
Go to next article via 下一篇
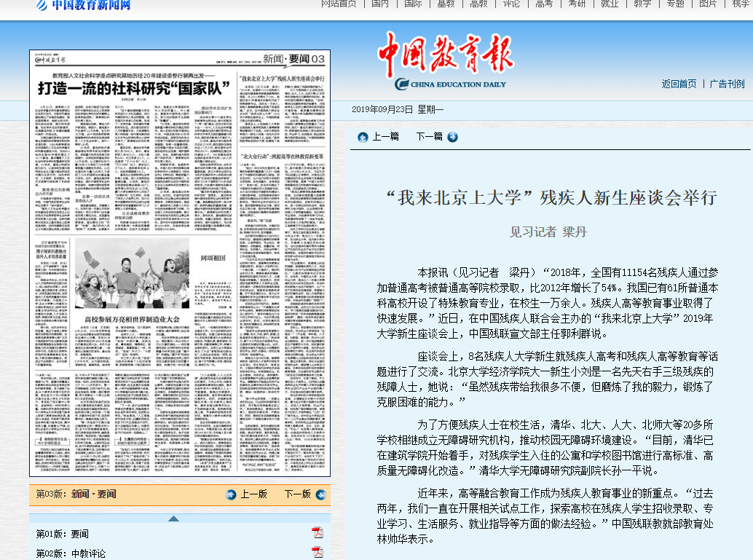pos(430,137)
